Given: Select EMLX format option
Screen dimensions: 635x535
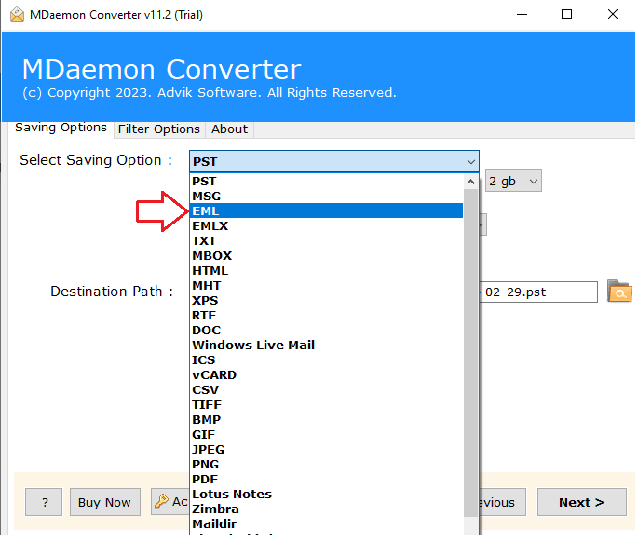Looking at the screenshot, I should (326, 226).
